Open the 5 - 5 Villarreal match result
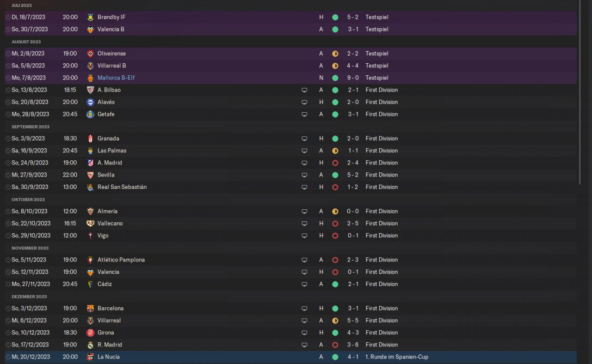The width and height of the screenshot is (592, 364). [352, 321]
